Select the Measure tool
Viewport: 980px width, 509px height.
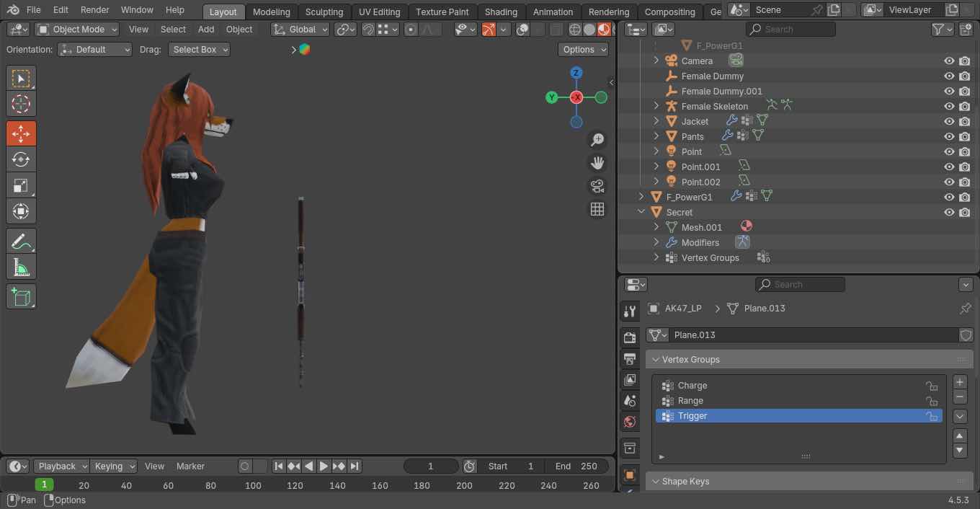pos(21,267)
